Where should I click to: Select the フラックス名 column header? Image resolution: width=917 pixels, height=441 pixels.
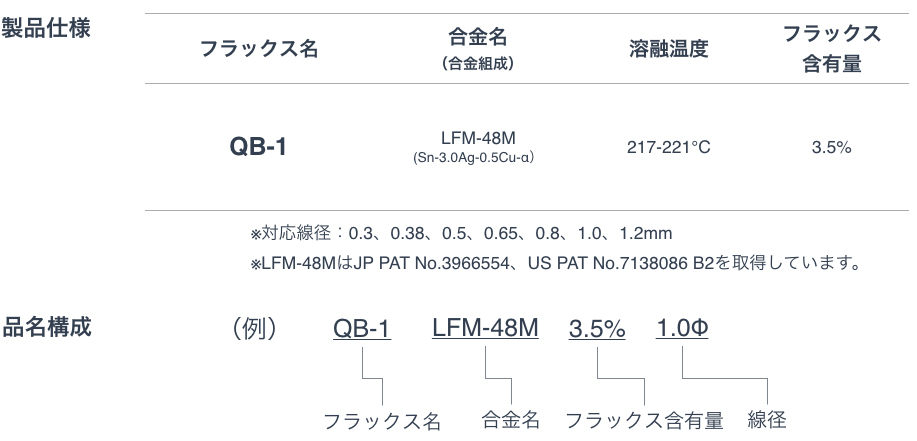(259, 48)
